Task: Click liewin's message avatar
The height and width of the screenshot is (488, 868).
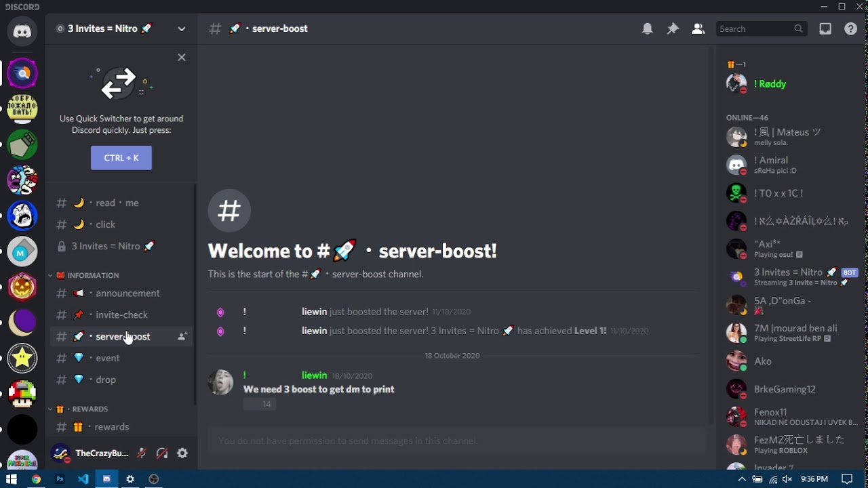Action: tap(220, 382)
